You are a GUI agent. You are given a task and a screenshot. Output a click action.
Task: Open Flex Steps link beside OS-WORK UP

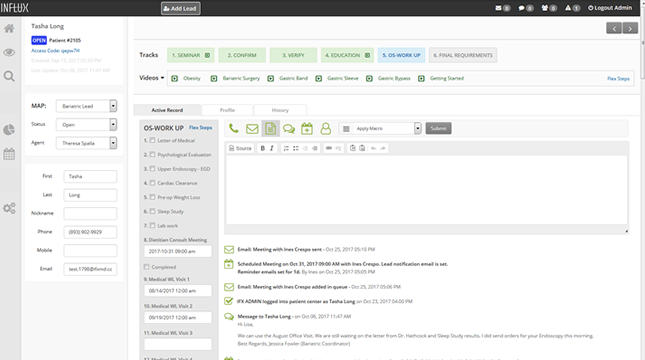[201, 128]
